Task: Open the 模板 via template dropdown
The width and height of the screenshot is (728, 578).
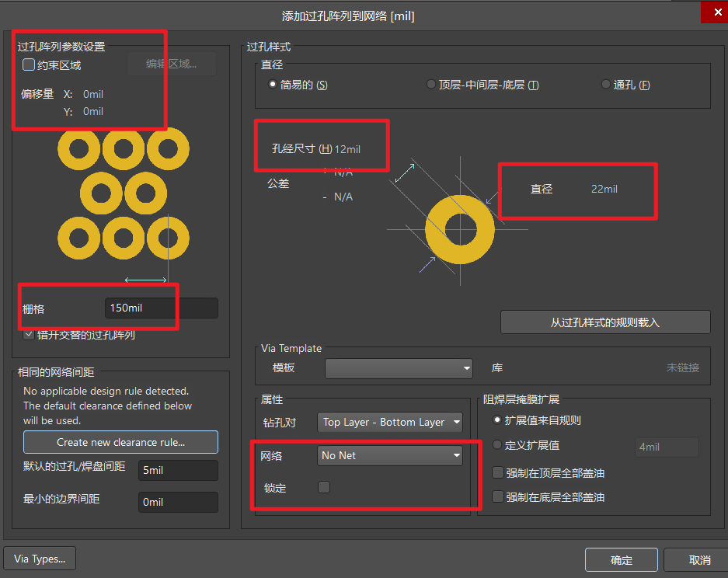Action: [399, 368]
